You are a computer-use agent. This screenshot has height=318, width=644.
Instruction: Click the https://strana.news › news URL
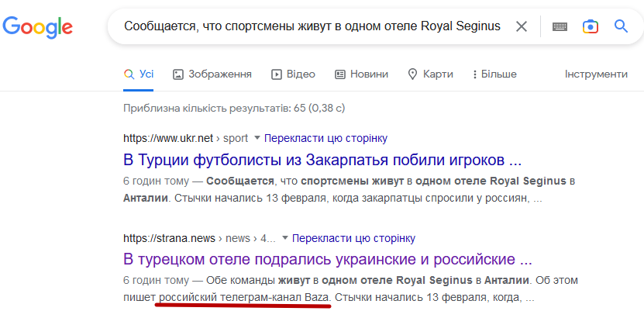200,238
